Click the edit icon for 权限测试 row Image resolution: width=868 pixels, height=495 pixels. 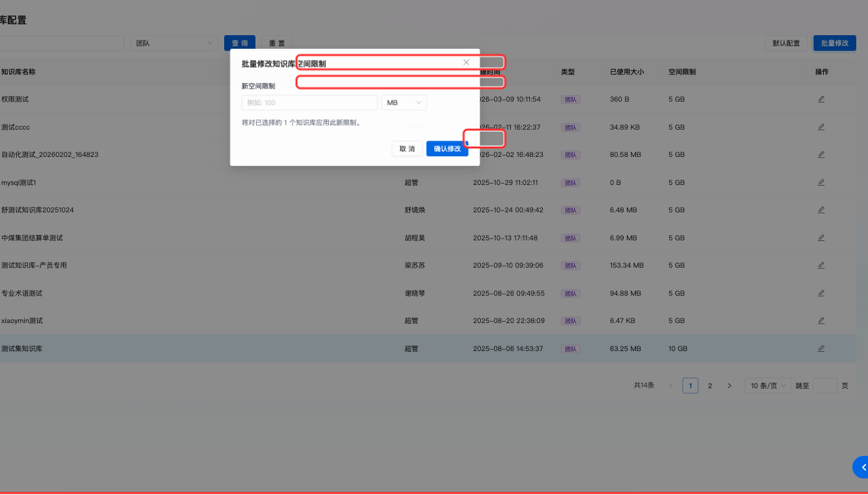click(821, 100)
